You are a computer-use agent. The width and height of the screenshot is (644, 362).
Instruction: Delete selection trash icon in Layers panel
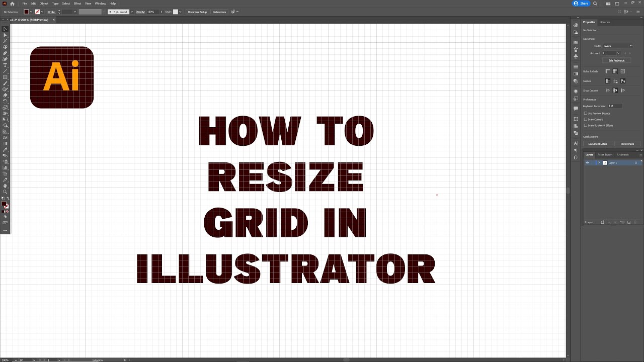(x=635, y=222)
